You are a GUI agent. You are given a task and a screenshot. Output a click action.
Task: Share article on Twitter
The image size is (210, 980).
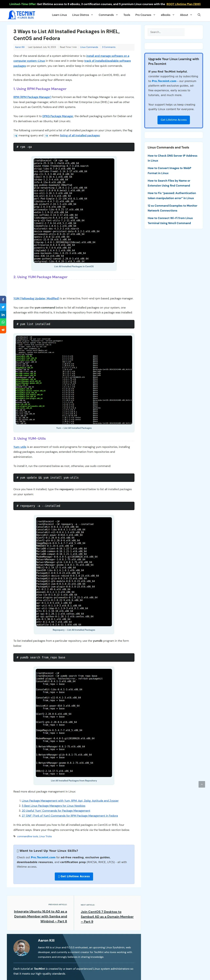click(3, 307)
